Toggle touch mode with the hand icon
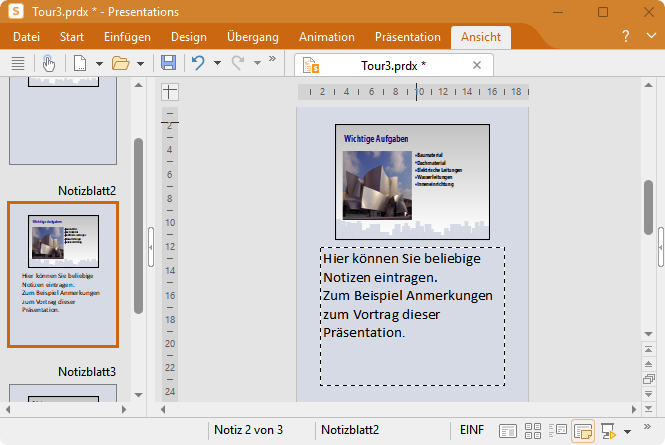This screenshot has width=665, height=445. pyautogui.click(x=50, y=64)
